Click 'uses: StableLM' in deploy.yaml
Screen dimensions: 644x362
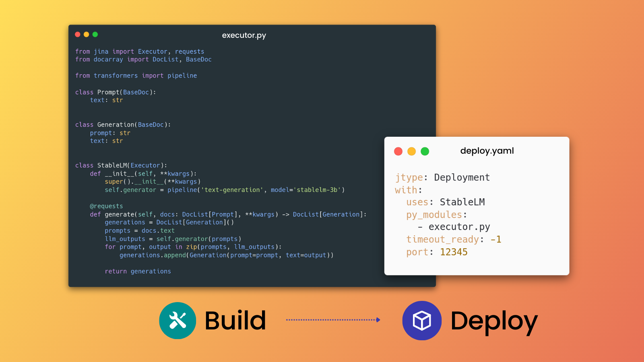coord(446,202)
